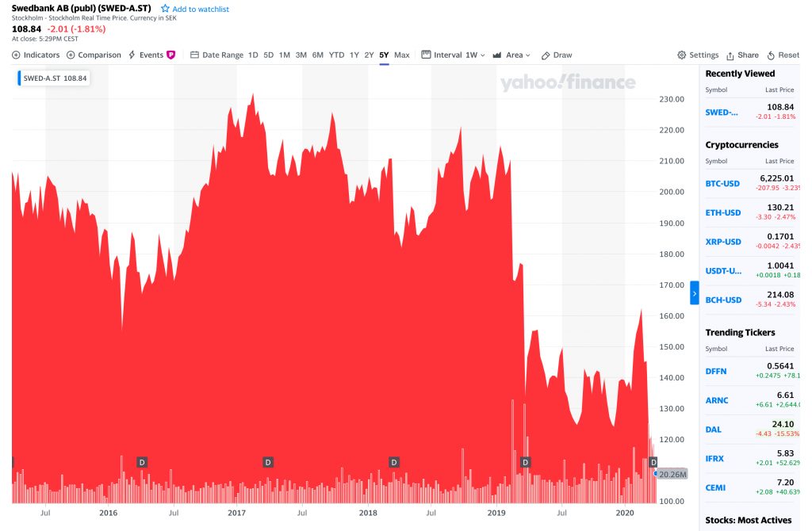Click the Events button label
The image size is (812, 531).
click(x=151, y=55)
